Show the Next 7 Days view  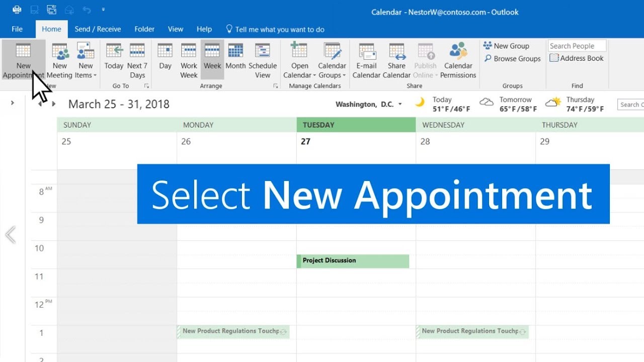(x=137, y=61)
